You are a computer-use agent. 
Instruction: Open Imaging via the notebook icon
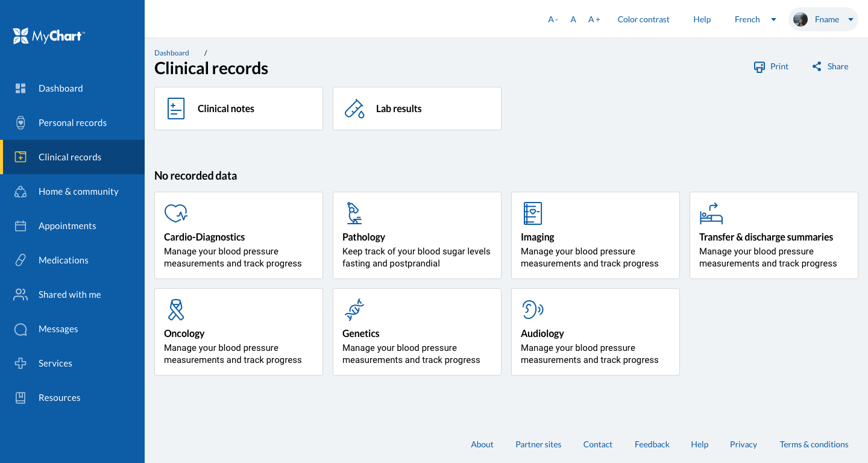[x=532, y=213]
